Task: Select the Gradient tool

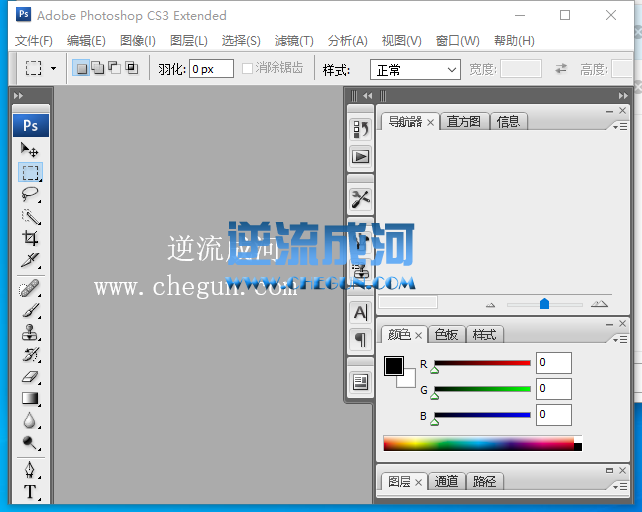Action: pyautogui.click(x=30, y=398)
